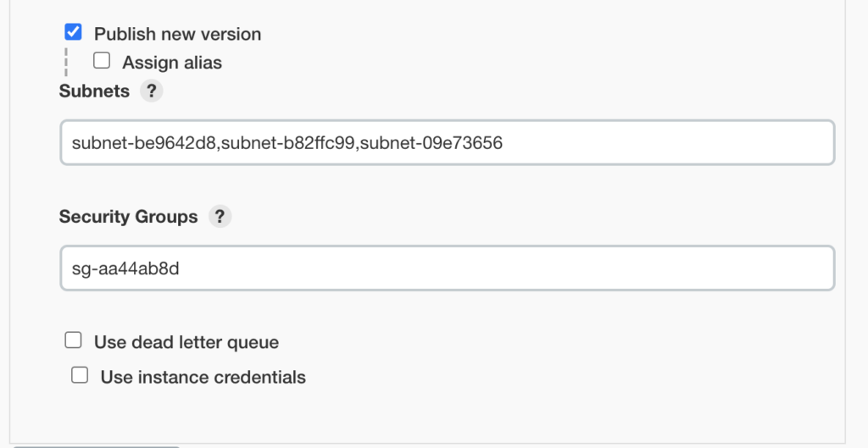
Task: Click the bold "Subnets" field heading
Action: tap(94, 91)
